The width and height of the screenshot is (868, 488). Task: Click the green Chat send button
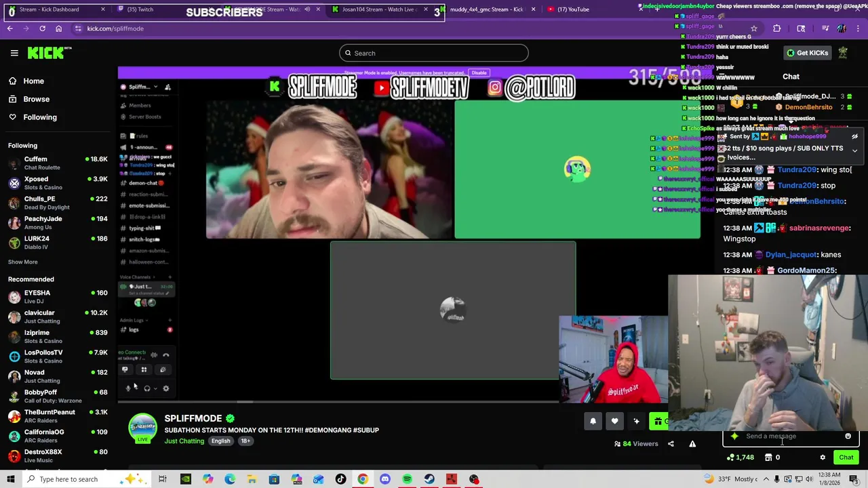click(846, 457)
